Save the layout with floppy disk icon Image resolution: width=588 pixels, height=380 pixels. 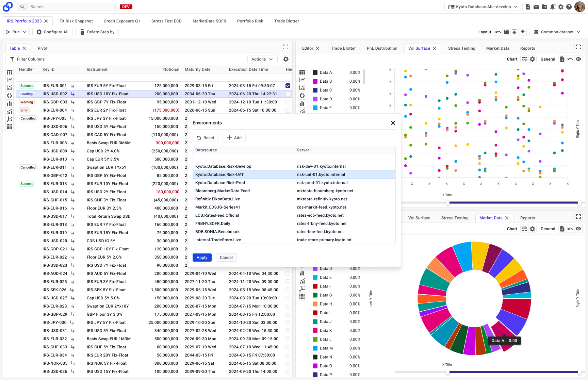tap(506, 32)
